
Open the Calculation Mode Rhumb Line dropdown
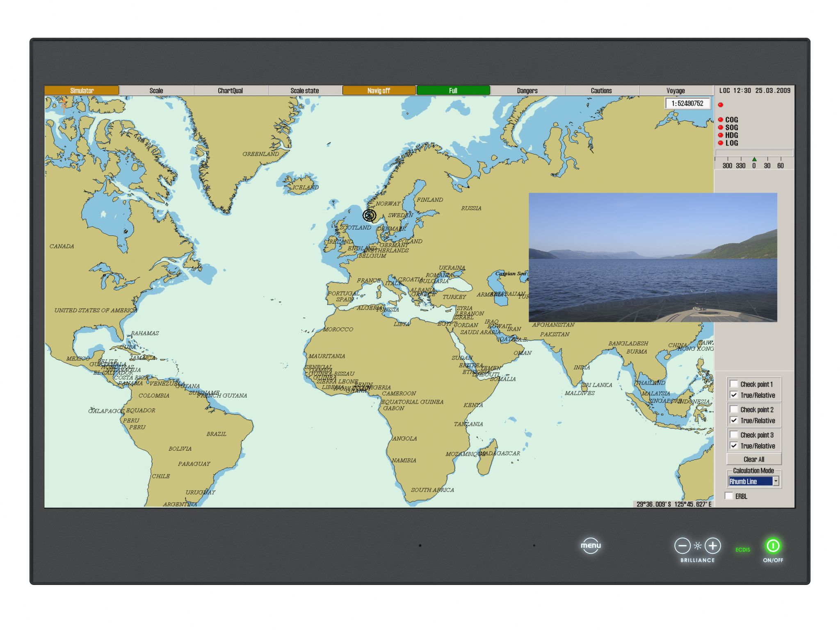[x=753, y=482]
